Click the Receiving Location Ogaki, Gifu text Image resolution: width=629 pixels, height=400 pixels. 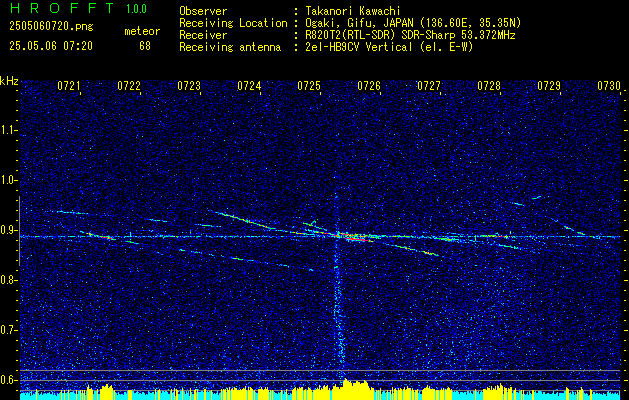tap(413, 23)
